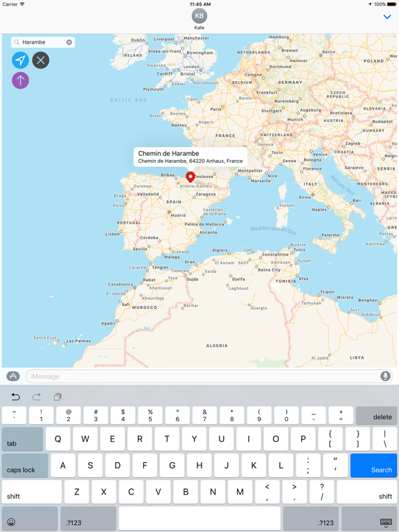
Task: Tap the redo arrow above the keyboard
Action: point(37,396)
